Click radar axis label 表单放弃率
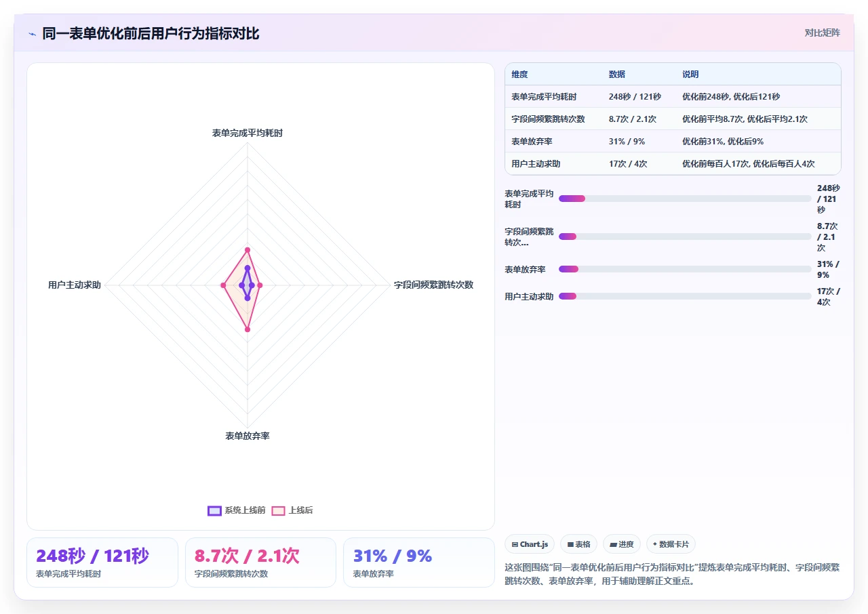The width and height of the screenshot is (868, 614). click(248, 436)
